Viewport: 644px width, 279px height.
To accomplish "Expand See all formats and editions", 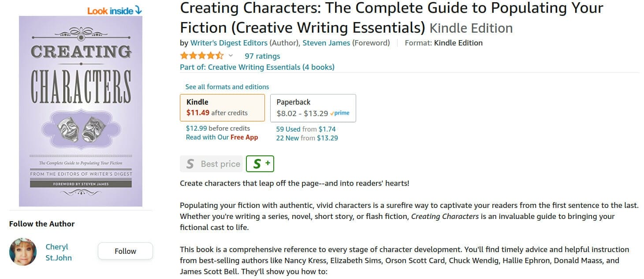I will [x=227, y=87].
